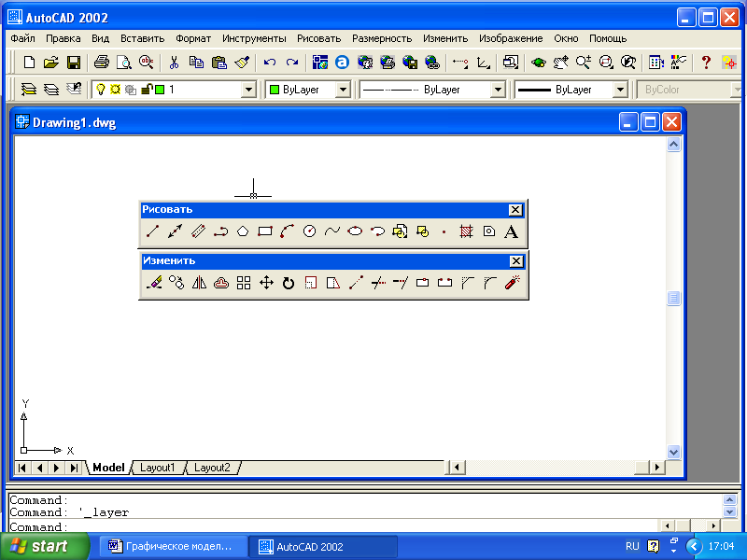This screenshot has width=747, height=560.
Task: Select the Scale tool
Action: (311, 283)
